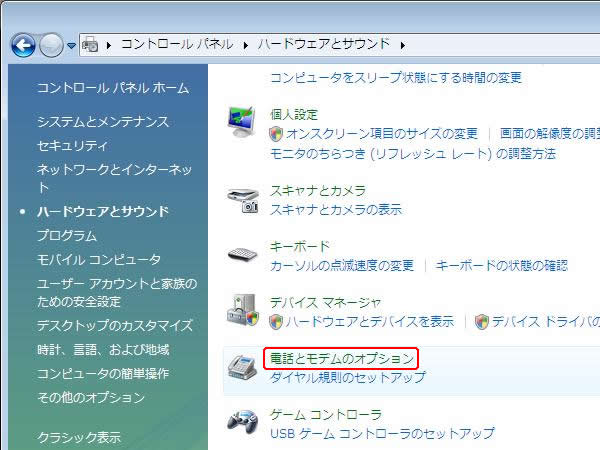
Task: Open デバイス マネージャ heading
Action: [325, 303]
